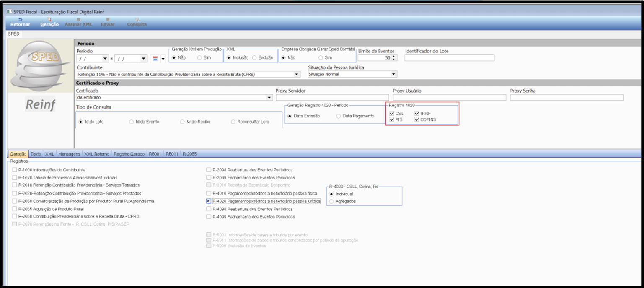Switch to the R5001 tab

[x=155, y=154]
